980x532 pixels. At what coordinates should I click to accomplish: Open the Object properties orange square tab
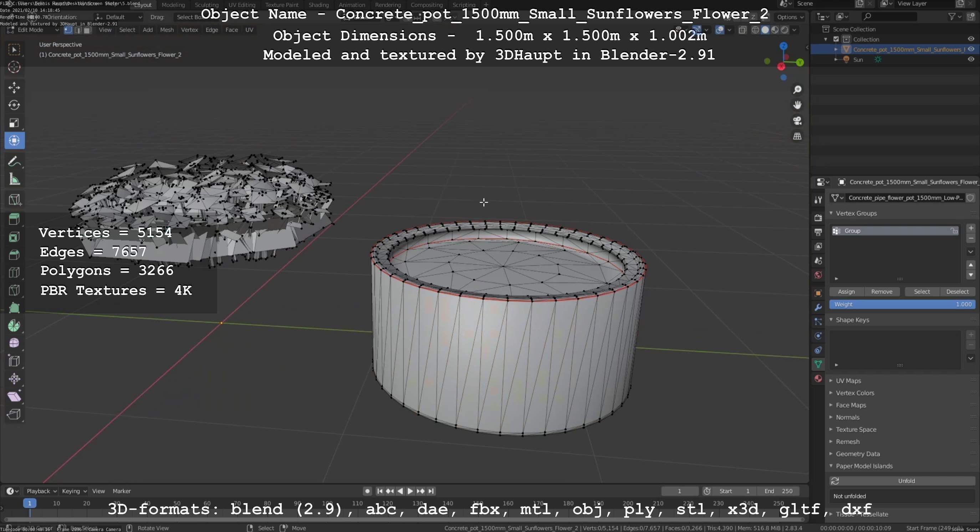tap(818, 293)
